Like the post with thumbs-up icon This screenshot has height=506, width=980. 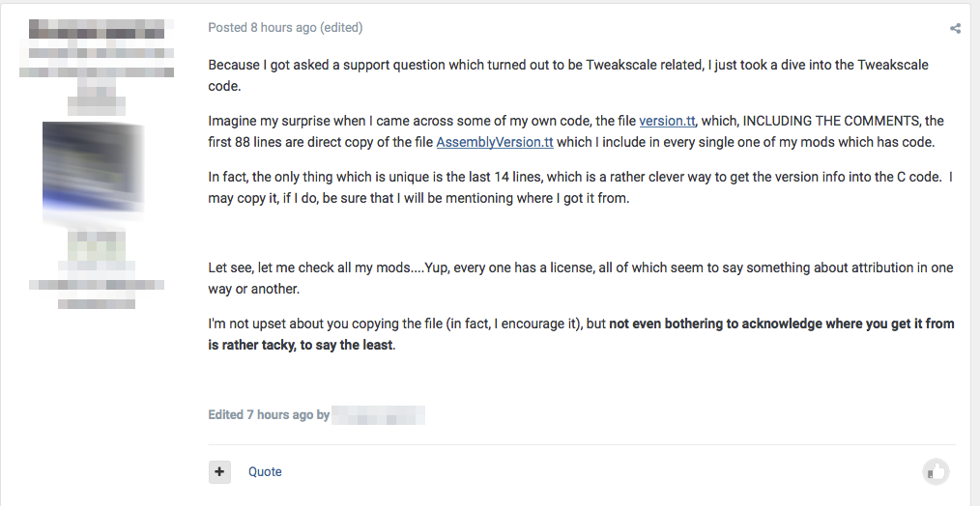pyautogui.click(x=936, y=471)
